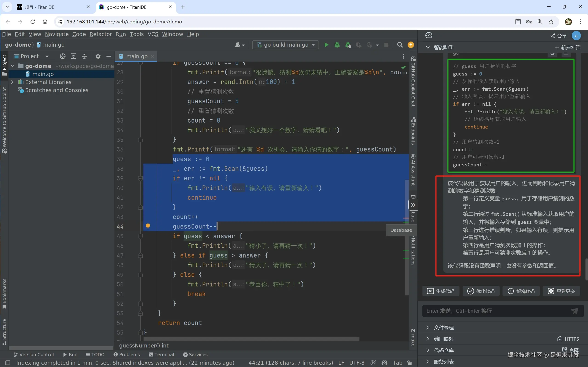Open the Refactor menu
The image size is (588, 367).
click(x=101, y=34)
